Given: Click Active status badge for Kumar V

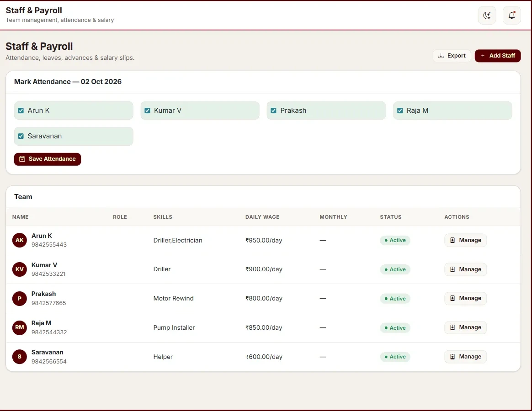Looking at the screenshot, I should point(395,269).
